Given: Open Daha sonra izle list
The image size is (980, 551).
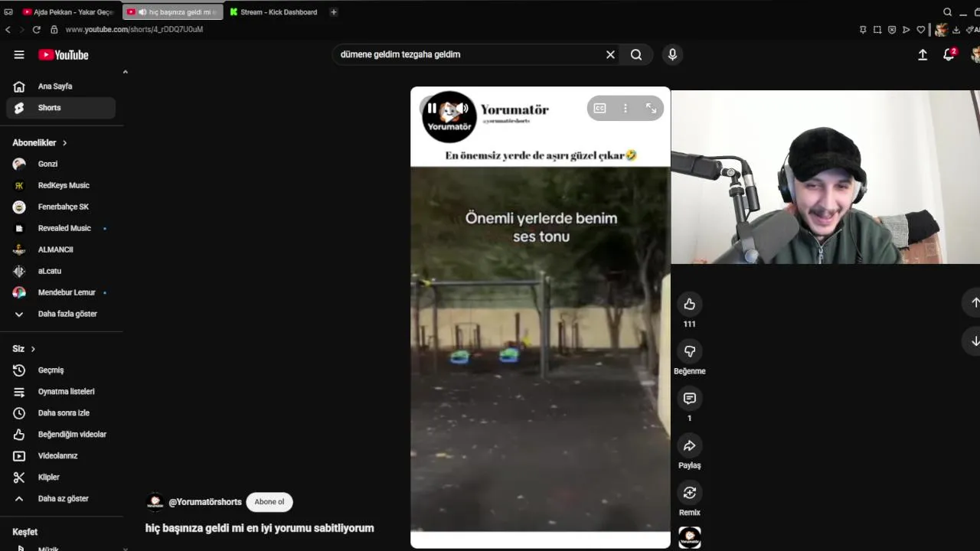Looking at the screenshot, I should [61, 413].
